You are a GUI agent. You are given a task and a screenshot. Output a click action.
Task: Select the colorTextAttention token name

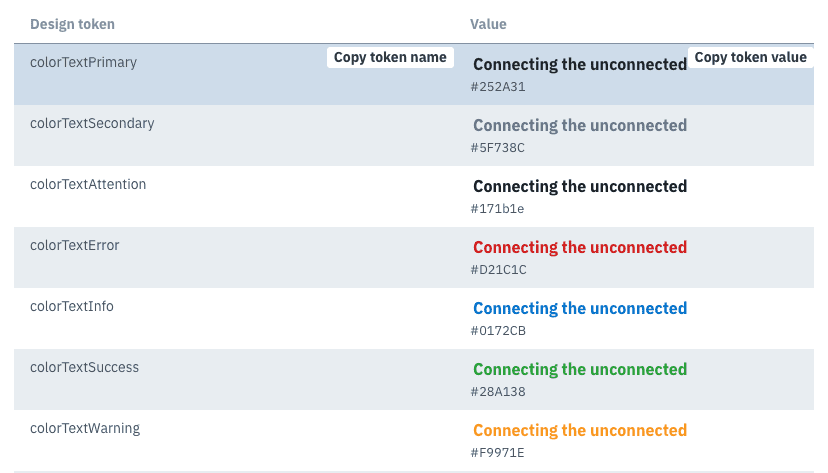click(x=88, y=184)
